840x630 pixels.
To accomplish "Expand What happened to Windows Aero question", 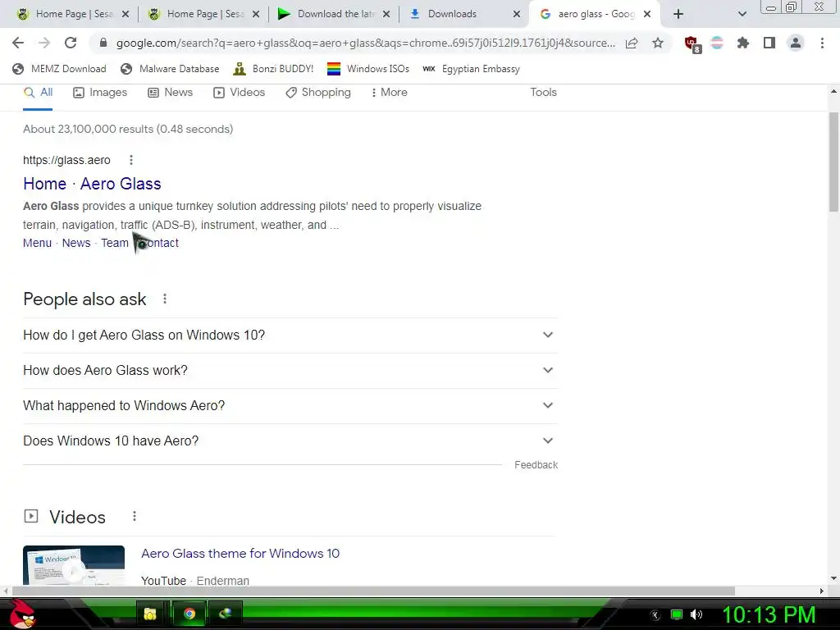I will pyautogui.click(x=290, y=405).
